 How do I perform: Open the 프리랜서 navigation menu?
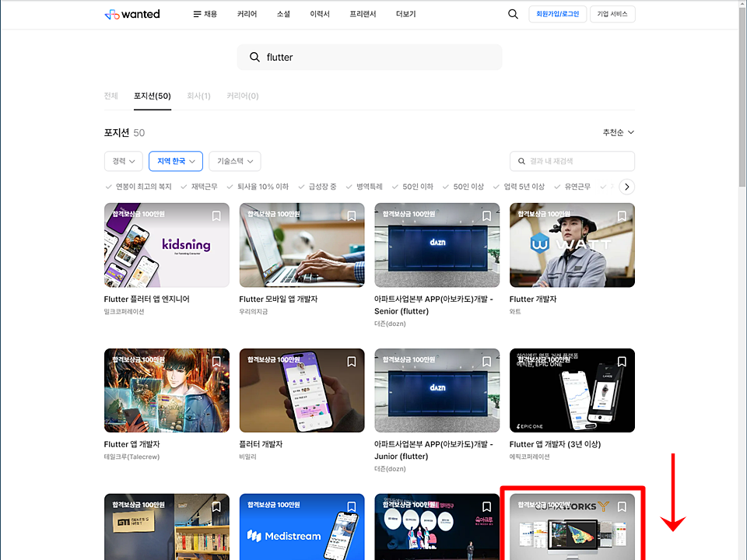(363, 14)
